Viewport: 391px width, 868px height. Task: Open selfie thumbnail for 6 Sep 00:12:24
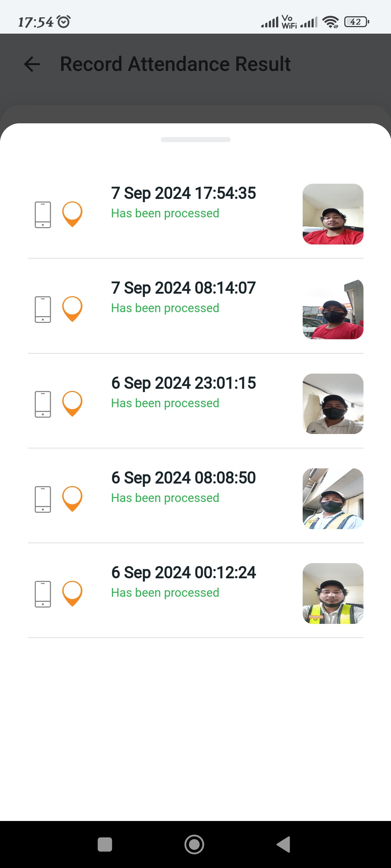333,593
